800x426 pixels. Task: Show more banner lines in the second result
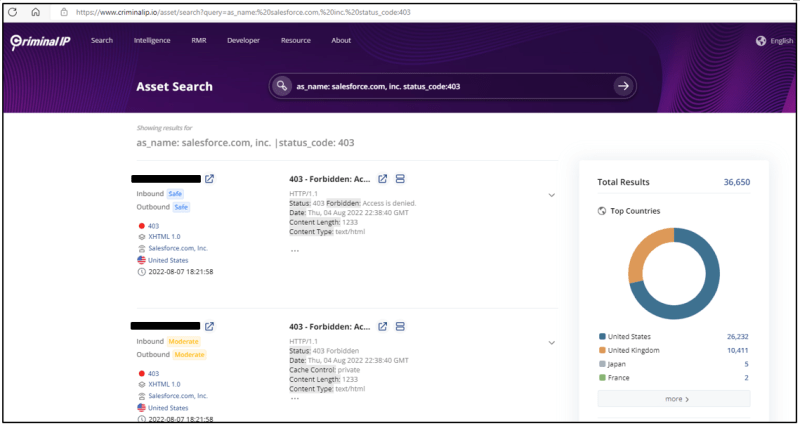[x=294, y=398]
